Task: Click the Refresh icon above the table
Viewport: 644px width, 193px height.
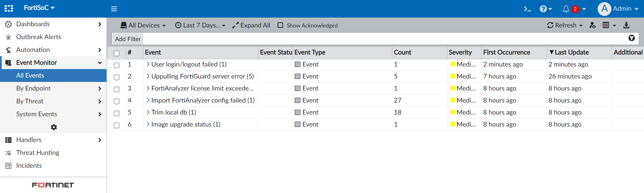Action: (550, 25)
